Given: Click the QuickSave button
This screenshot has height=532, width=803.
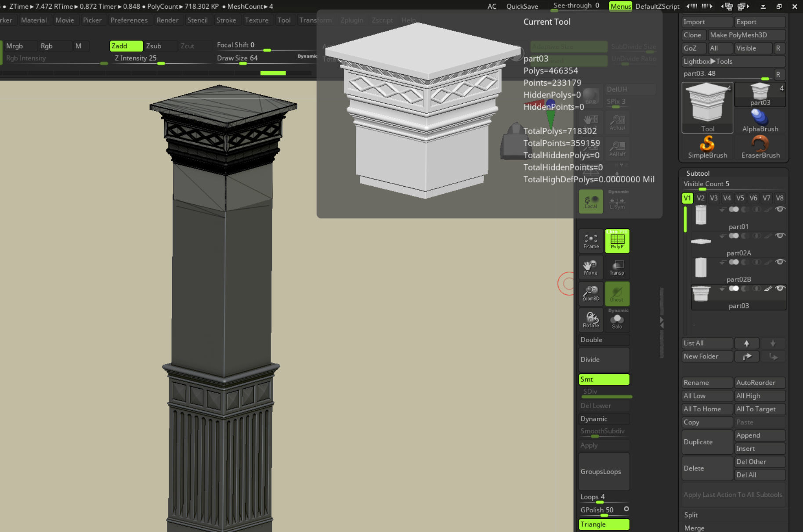Looking at the screenshot, I should tap(522, 6).
